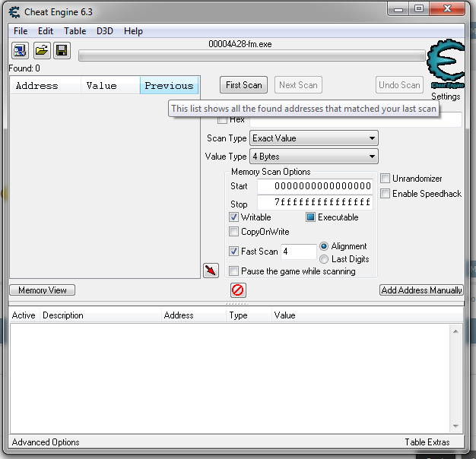The image size is (476, 459).
Task: Uncheck the Writable checkbox
Action: (x=233, y=217)
